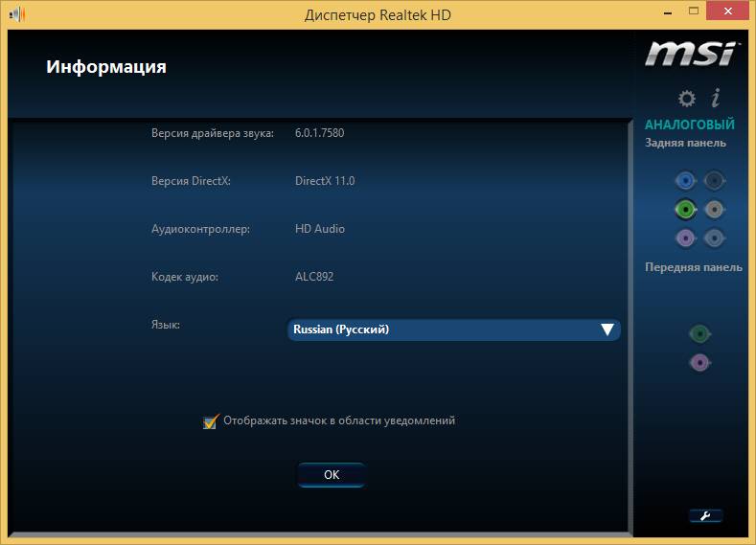
Task: Click the HD Audio controller value
Action: [x=320, y=229]
